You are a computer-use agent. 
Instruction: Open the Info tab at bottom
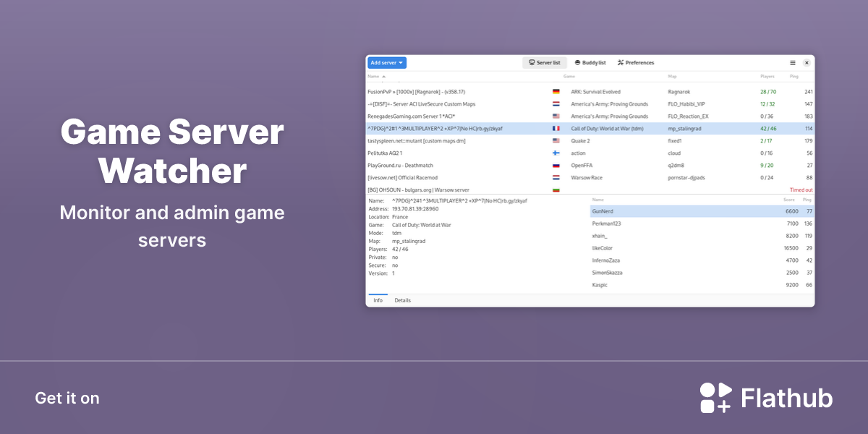[378, 300]
